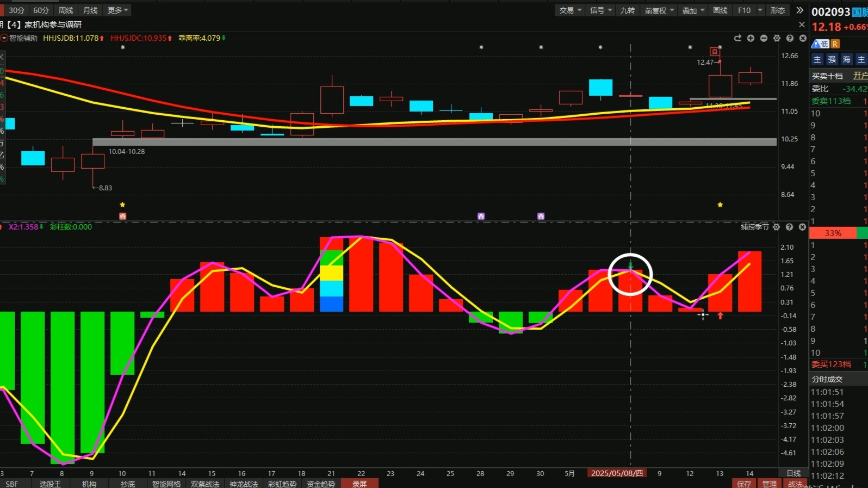Open the 智能网格 indicator tab
868x488 pixels.
166,484
